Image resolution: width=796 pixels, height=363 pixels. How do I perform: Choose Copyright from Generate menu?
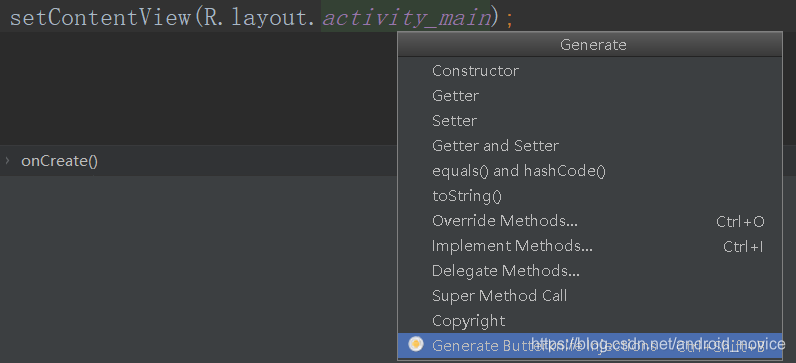pos(589,320)
